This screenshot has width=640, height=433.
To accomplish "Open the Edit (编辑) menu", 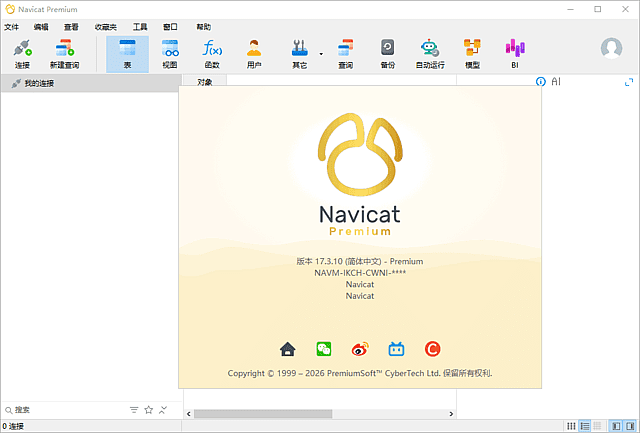I will pos(41,27).
